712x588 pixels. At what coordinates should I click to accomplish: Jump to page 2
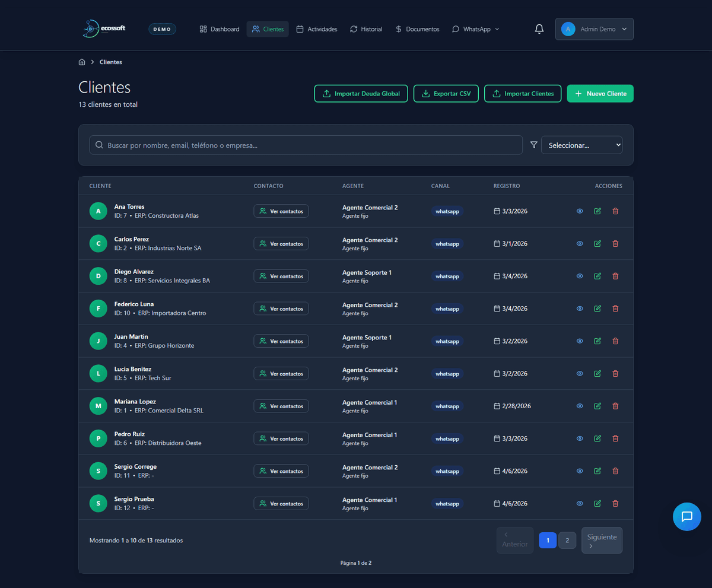567,541
